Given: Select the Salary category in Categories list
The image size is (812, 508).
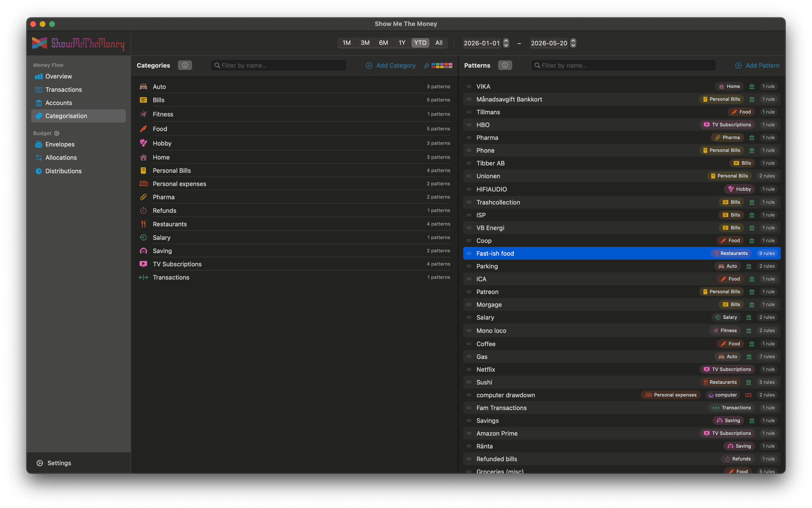Looking at the screenshot, I should 295,238.
